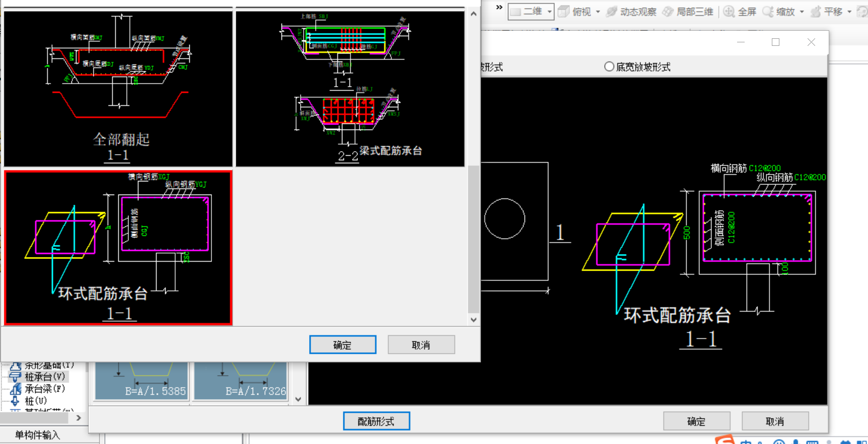Viewport: 868px width, 444px height.
Task: Close the parameter dialog window
Action: pyautogui.click(x=811, y=42)
